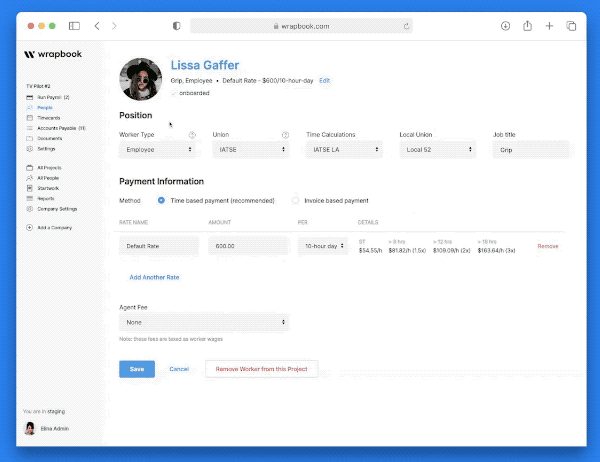Click the project Settings gear icon
Screen dimensions: 600x462
coord(29,149)
